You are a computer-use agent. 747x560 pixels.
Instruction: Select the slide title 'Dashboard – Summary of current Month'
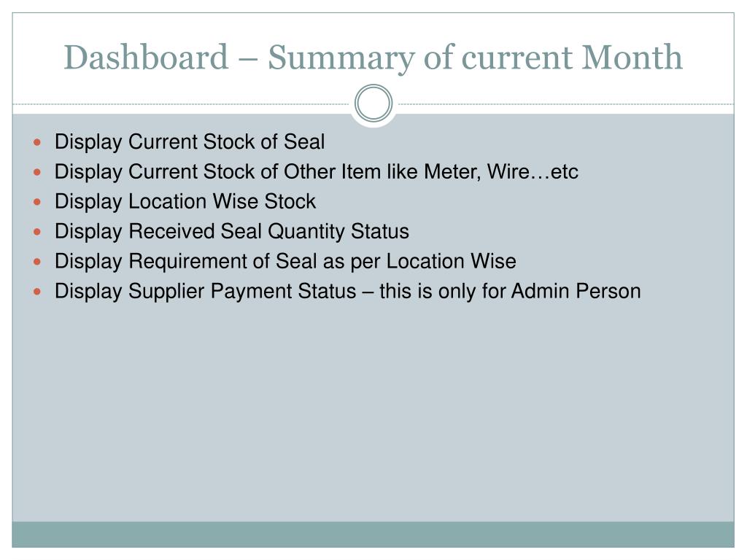coord(373,58)
